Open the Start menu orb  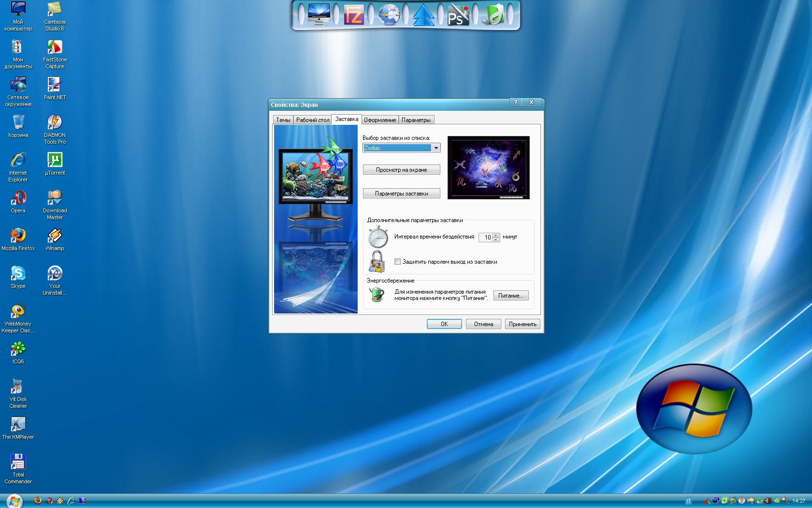14,501
